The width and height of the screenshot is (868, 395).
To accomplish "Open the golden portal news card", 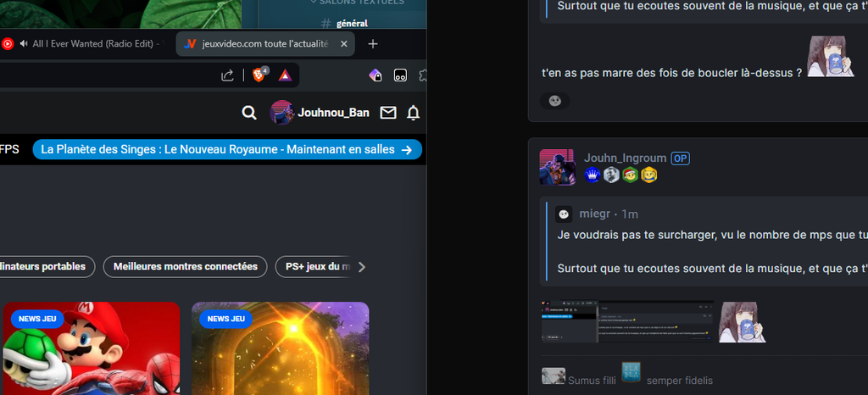I will tap(280, 348).
